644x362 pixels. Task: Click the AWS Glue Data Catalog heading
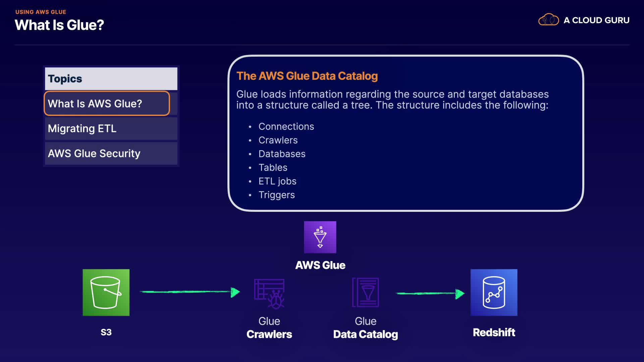tap(307, 76)
